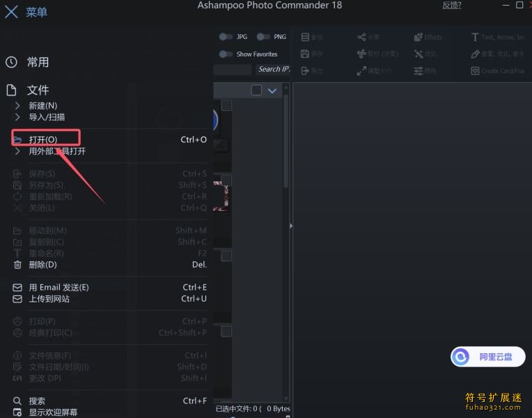The height and width of the screenshot is (418, 532).
Task: Tick the third thumbnail's checkbox
Action: 226,256
